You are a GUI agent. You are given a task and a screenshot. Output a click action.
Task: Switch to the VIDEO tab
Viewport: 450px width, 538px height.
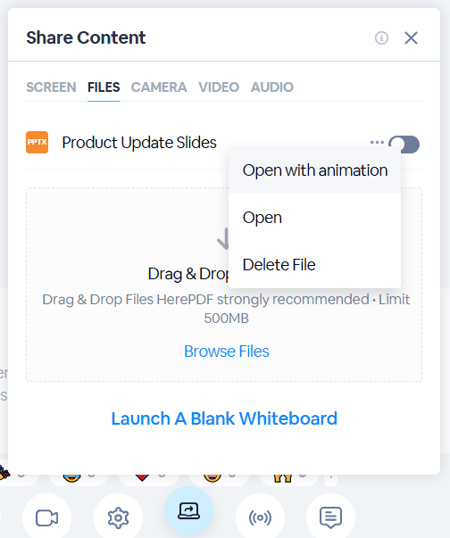(x=219, y=87)
